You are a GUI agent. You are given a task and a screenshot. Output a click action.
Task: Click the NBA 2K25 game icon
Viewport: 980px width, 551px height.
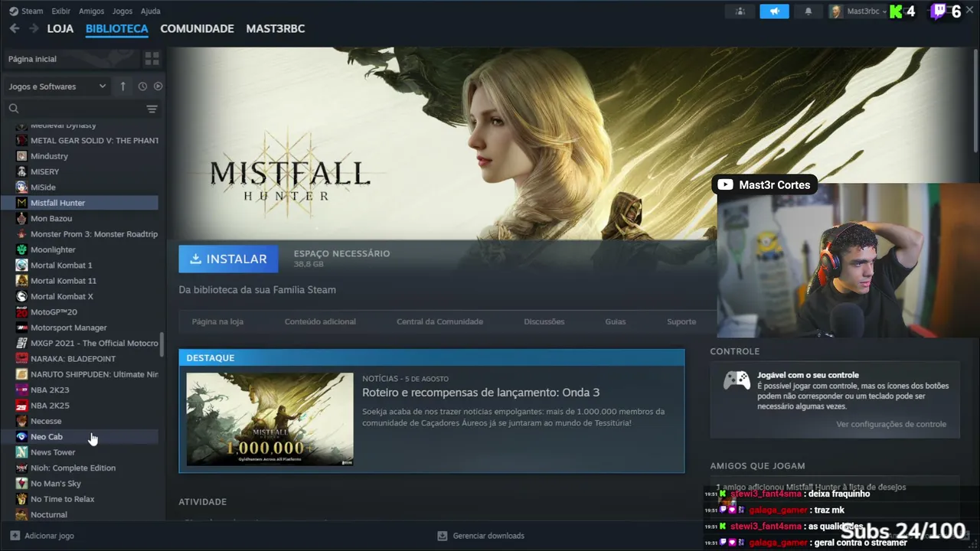tap(22, 406)
